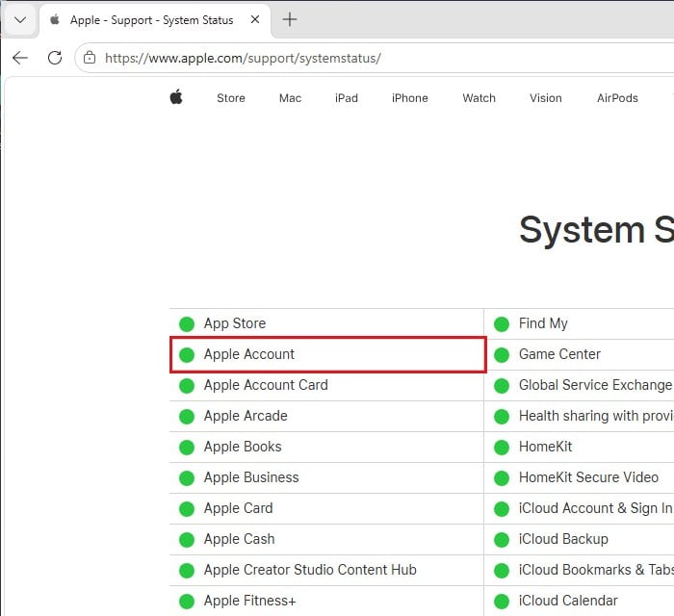Click the Apple Account Card row
Viewport: 674px width, 616px height.
[x=326, y=385]
